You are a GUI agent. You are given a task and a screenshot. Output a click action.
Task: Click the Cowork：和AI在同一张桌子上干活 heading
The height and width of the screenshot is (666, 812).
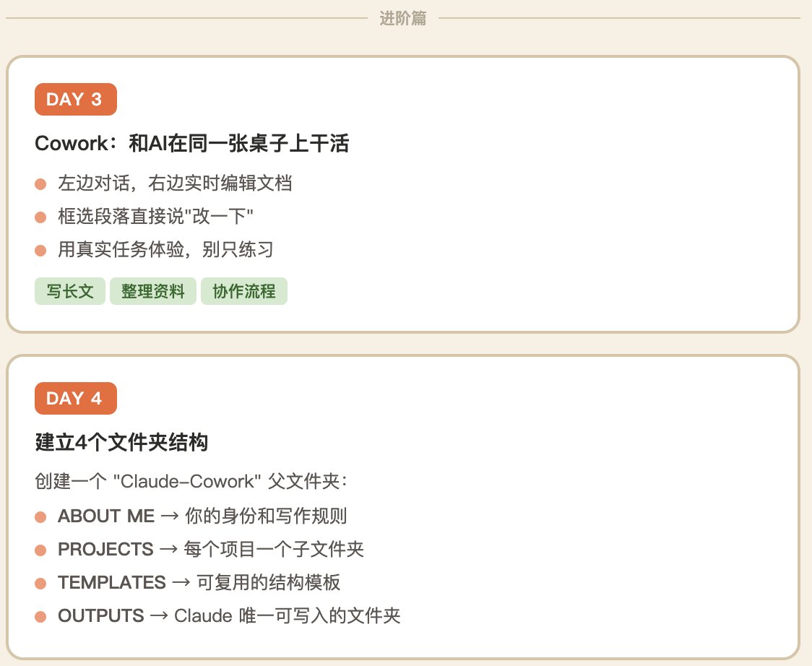tap(191, 144)
